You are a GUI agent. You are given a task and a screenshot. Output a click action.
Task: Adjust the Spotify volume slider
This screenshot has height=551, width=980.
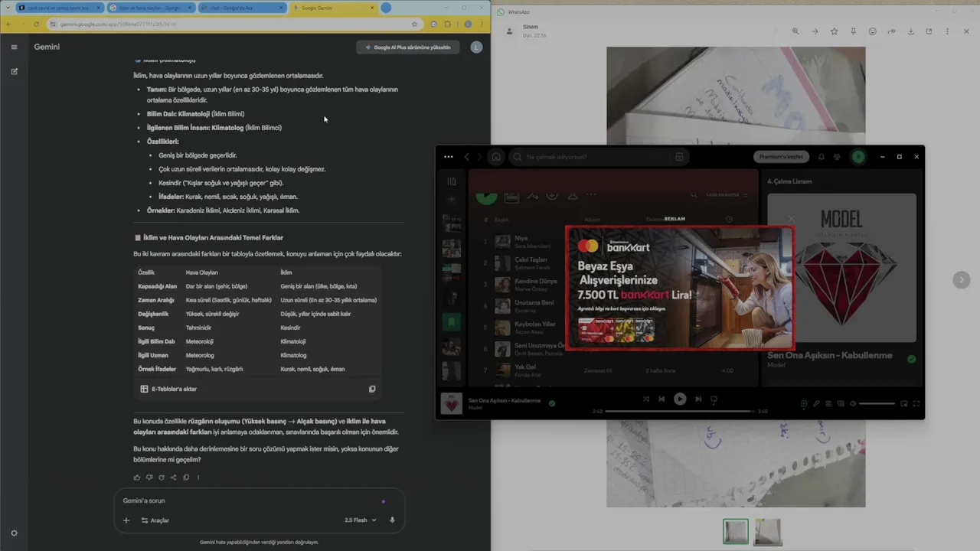[877, 403]
